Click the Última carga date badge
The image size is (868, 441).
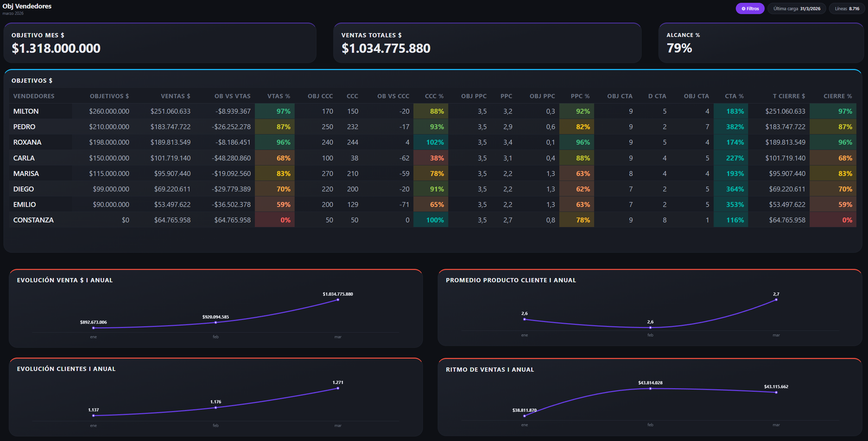pyautogui.click(x=796, y=9)
